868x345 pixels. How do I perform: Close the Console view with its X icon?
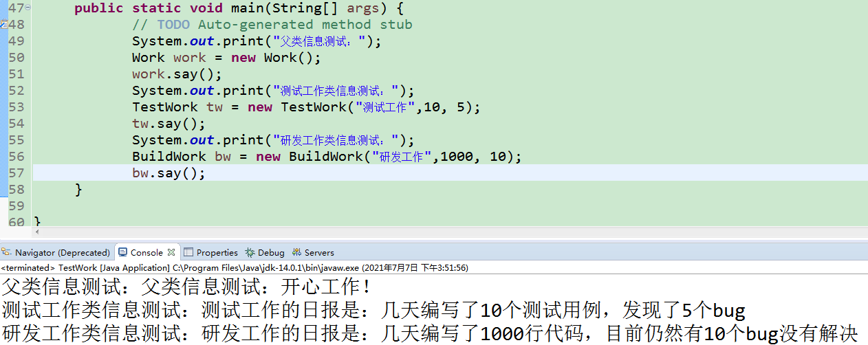(x=171, y=252)
